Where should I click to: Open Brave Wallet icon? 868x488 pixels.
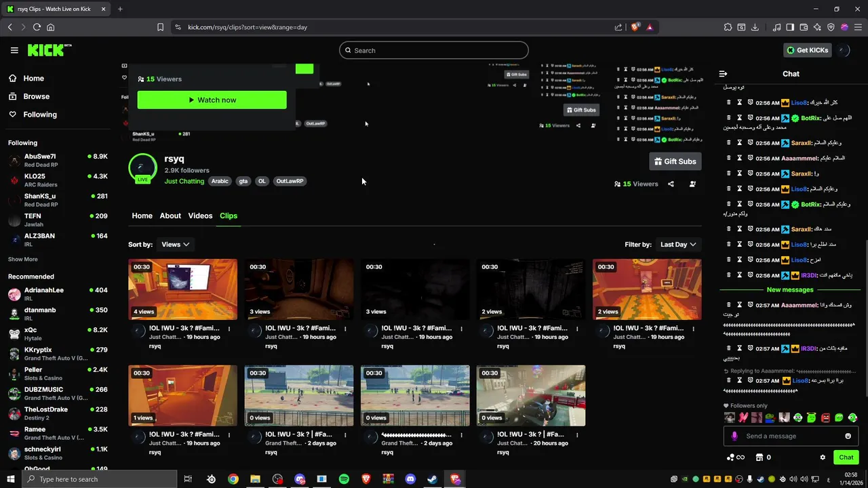804,27
